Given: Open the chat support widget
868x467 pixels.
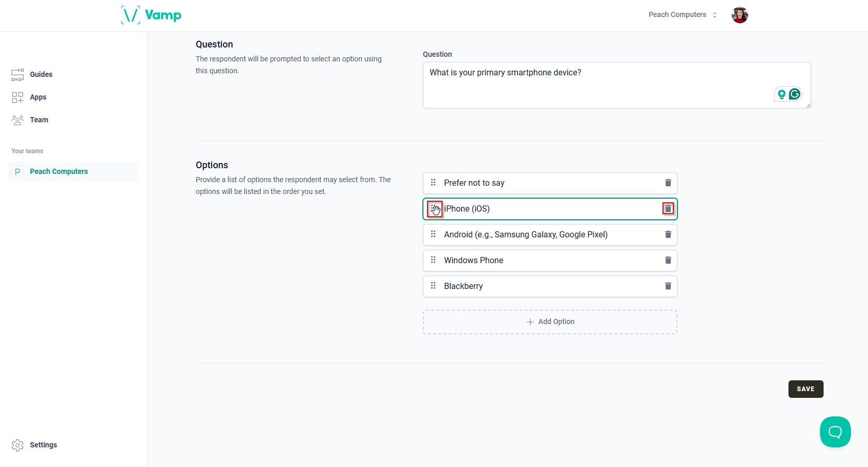Looking at the screenshot, I should tap(835, 432).
